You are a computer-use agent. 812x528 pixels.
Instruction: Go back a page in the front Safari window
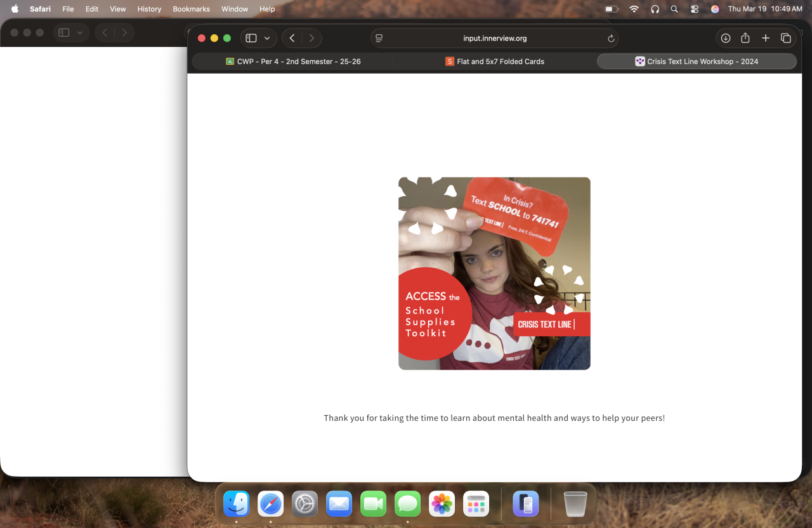click(x=292, y=38)
